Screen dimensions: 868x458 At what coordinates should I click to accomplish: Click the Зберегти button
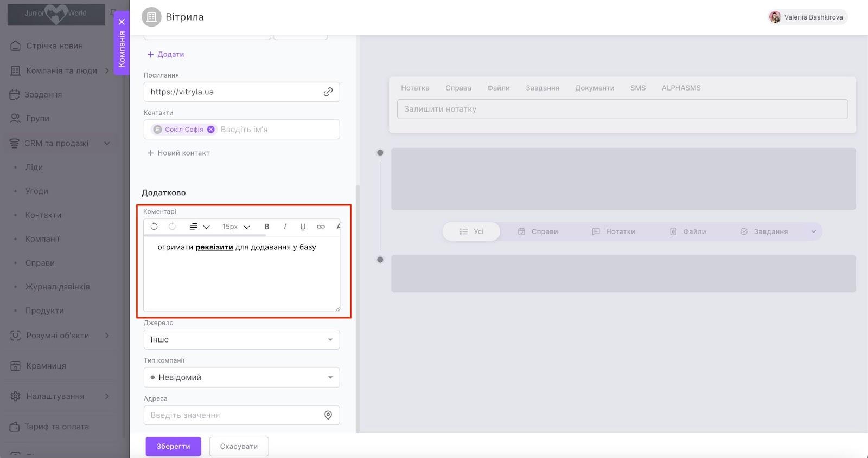[x=173, y=447]
